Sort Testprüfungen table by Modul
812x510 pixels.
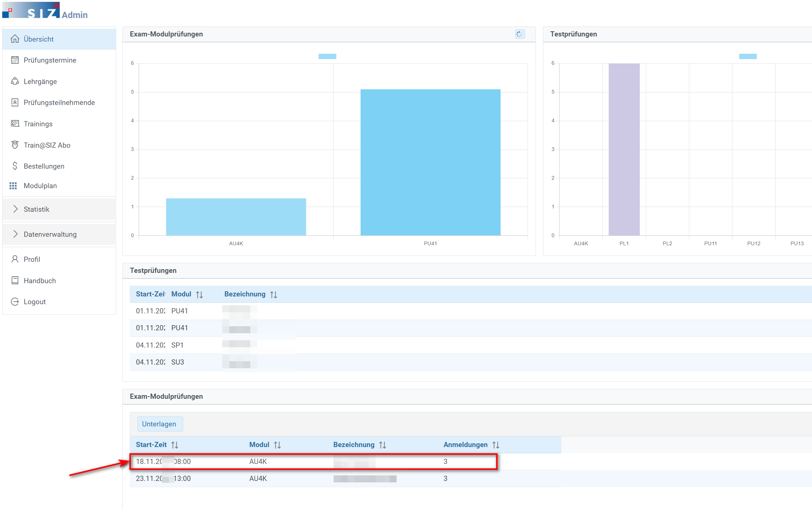tap(199, 295)
